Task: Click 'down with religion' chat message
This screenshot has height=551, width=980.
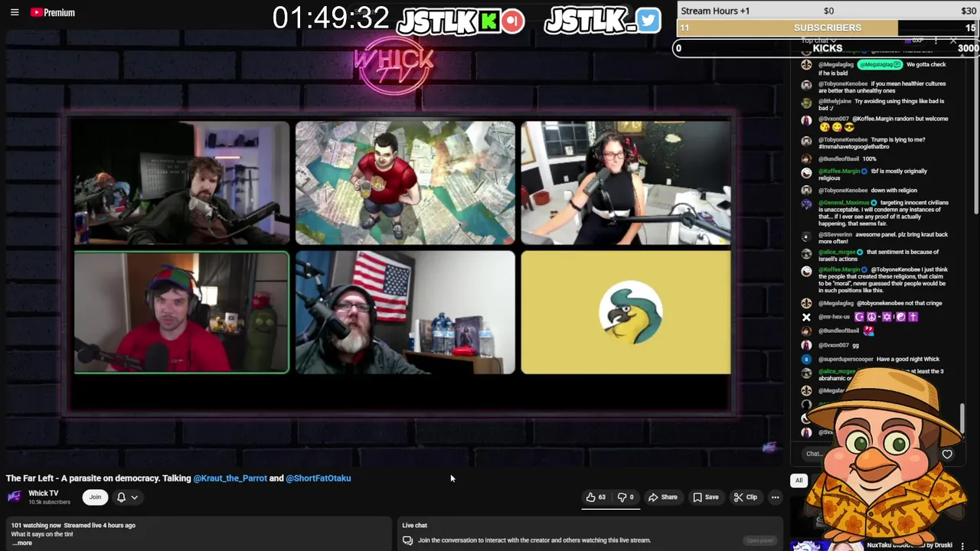Action: (x=893, y=191)
